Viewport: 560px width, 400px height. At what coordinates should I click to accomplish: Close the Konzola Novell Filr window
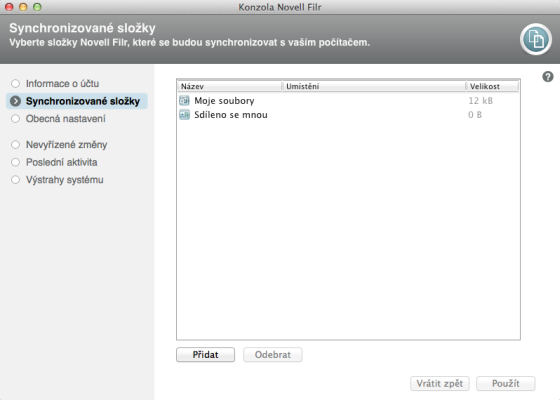[x=9, y=7]
